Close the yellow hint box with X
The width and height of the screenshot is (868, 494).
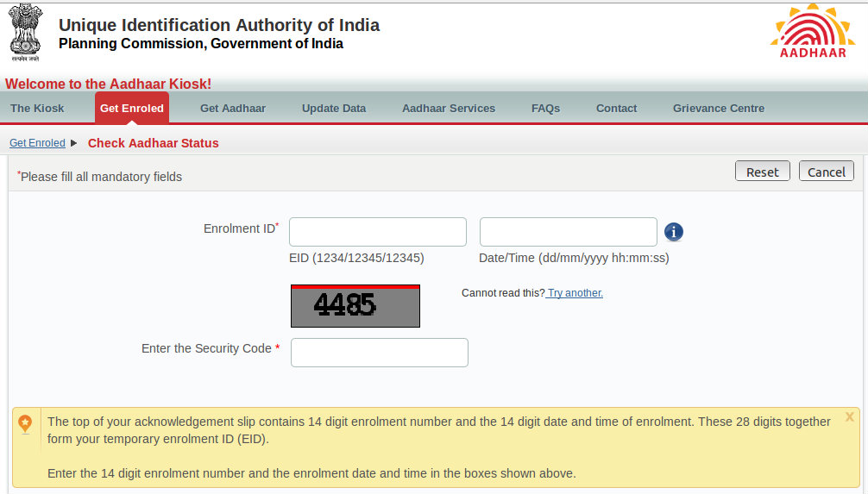[849, 417]
